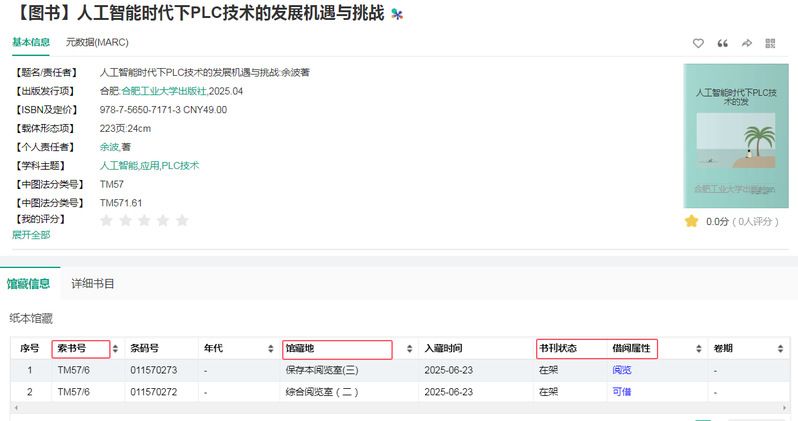Sort the table by 年代 column arrows
Image resolution: width=798 pixels, height=421 pixels.
tap(270, 349)
